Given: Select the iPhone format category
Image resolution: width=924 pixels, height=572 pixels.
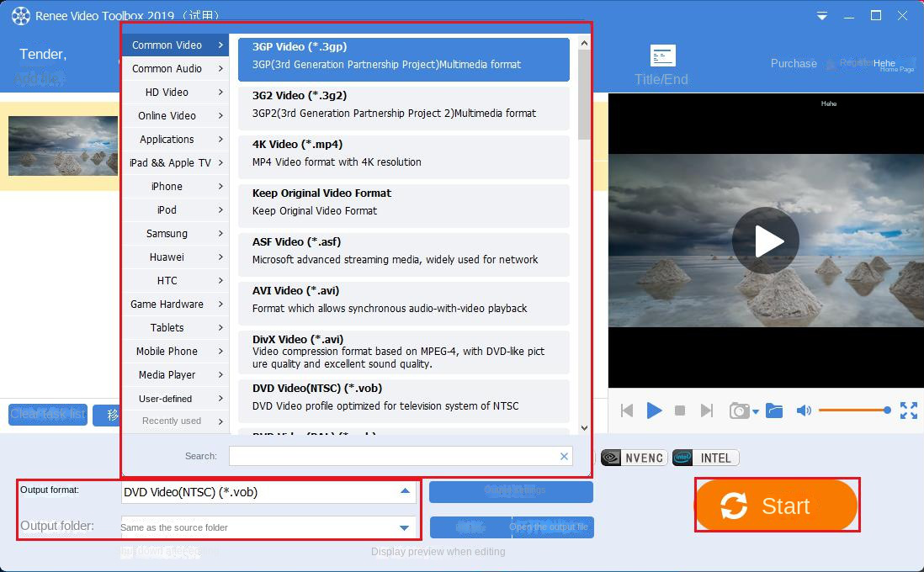Looking at the screenshot, I should [166, 186].
